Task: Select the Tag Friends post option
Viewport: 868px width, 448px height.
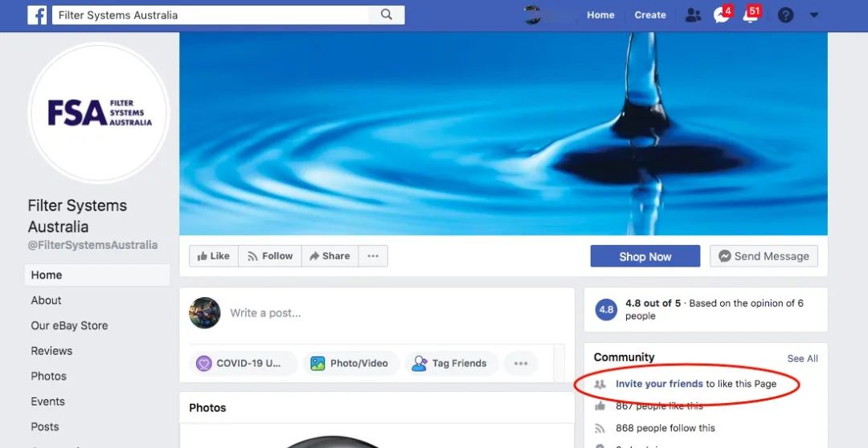Action: [451, 364]
